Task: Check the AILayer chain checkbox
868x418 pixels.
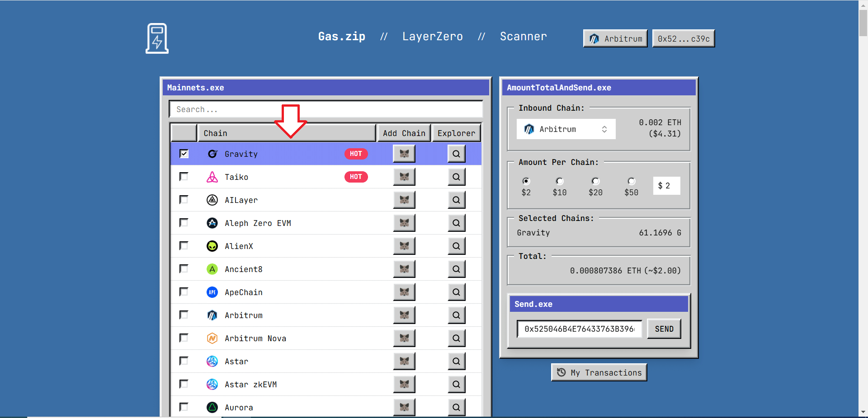Action: pos(184,199)
